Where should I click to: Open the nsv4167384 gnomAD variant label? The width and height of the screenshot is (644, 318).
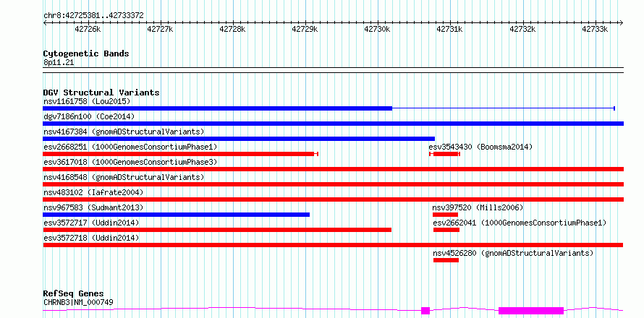pyautogui.click(x=124, y=132)
